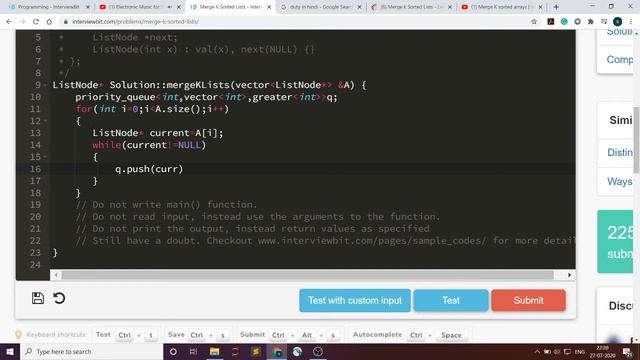Open the Comp... link in the sidebar
Viewport: 640px width, 360px height.
click(x=620, y=60)
